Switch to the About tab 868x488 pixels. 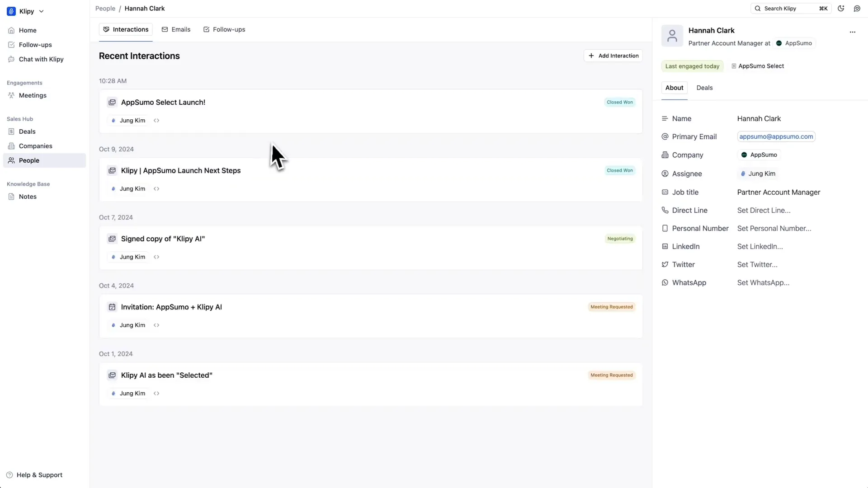pos(674,88)
